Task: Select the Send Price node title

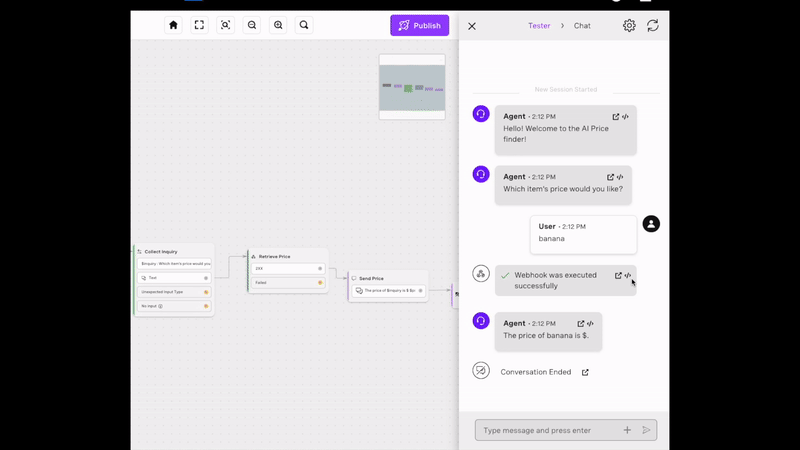Action: click(x=371, y=279)
